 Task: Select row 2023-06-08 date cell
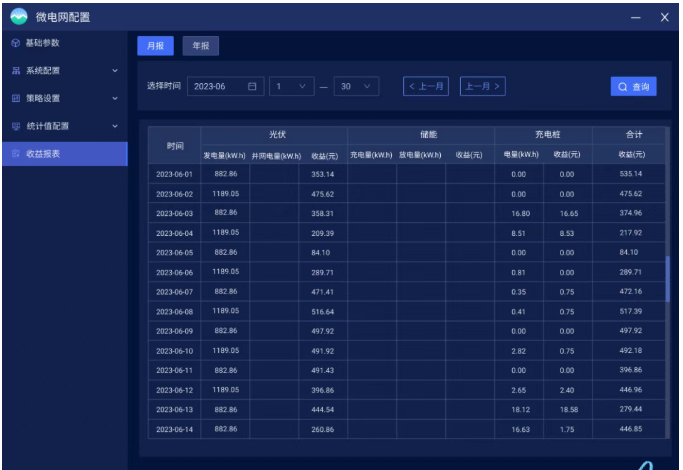174,311
